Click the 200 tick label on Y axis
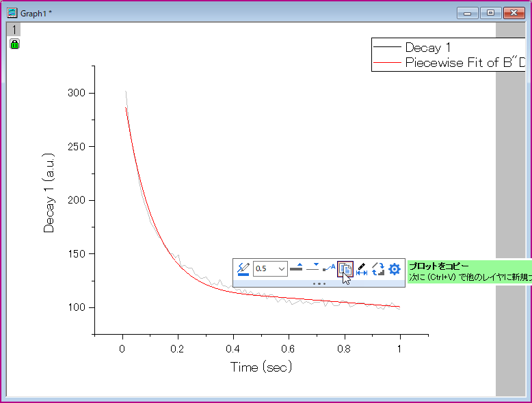The height and width of the screenshot is (403, 532). click(x=77, y=200)
